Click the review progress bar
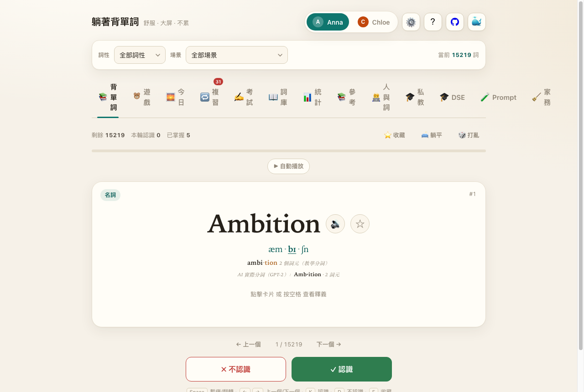This screenshot has width=584, height=392. 289,151
